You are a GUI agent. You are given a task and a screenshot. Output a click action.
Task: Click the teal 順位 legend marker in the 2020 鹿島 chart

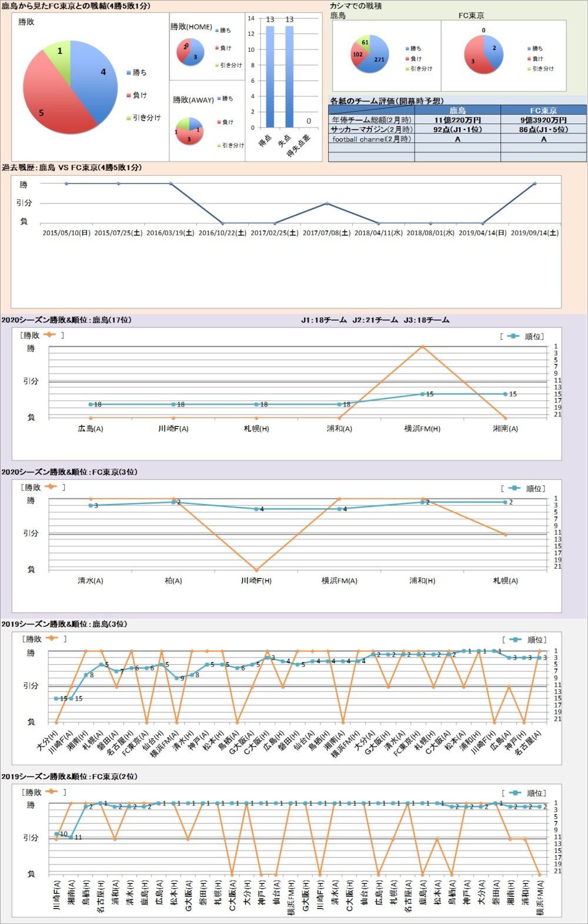(513, 336)
